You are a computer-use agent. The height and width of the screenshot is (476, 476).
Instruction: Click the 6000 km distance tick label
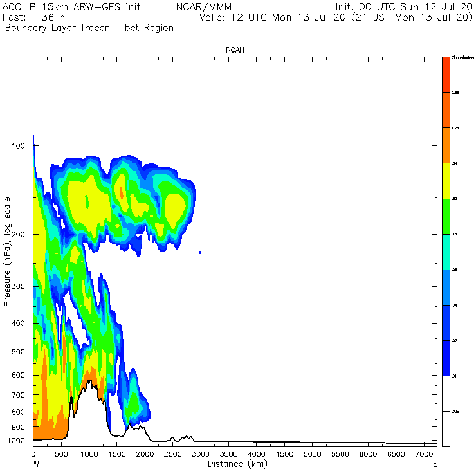coord(368,454)
